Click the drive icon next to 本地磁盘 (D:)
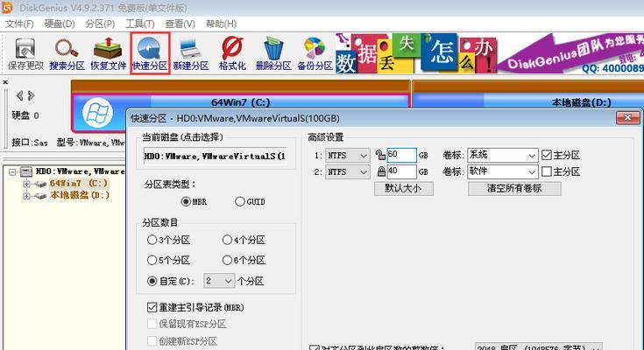The height and width of the screenshot is (350, 644). pos(39,196)
